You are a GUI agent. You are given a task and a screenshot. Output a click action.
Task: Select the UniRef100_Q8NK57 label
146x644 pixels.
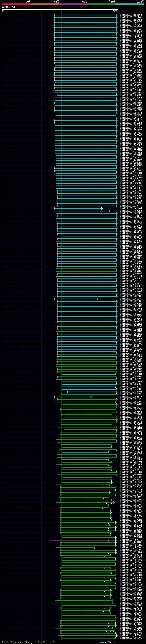(x=131, y=384)
